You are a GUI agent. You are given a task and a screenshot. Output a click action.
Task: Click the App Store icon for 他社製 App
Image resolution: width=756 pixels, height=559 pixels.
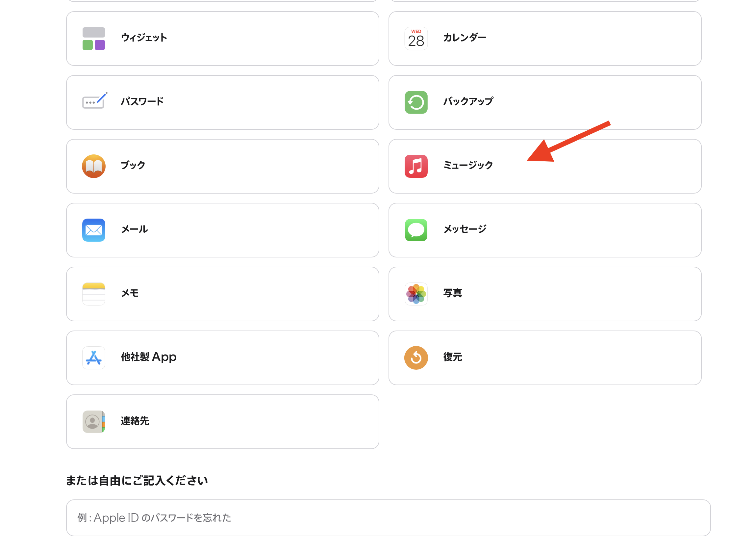(x=94, y=358)
